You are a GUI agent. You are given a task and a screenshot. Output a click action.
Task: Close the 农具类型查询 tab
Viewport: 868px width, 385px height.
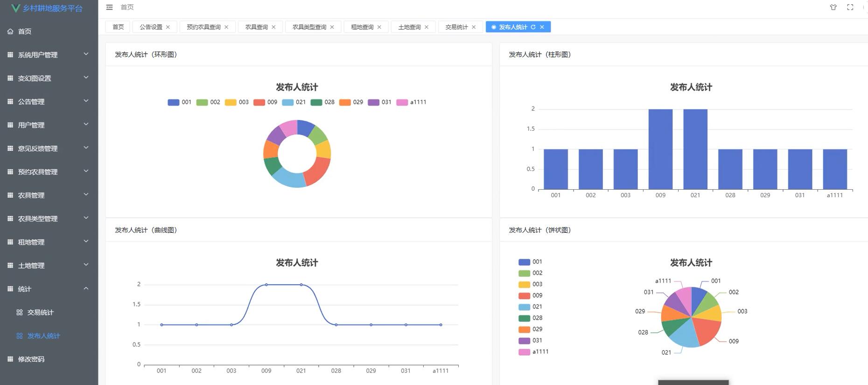[332, 27]
